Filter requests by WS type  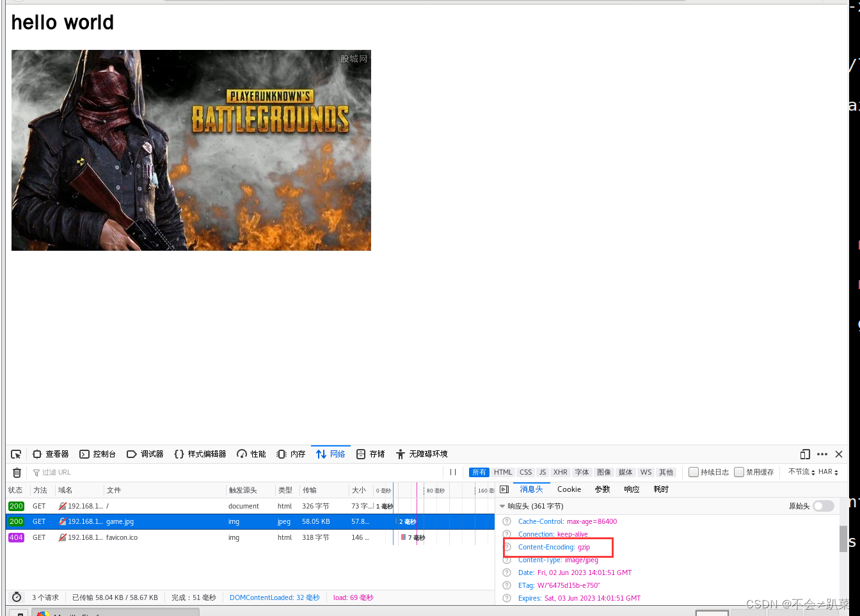tap(646, 472)
